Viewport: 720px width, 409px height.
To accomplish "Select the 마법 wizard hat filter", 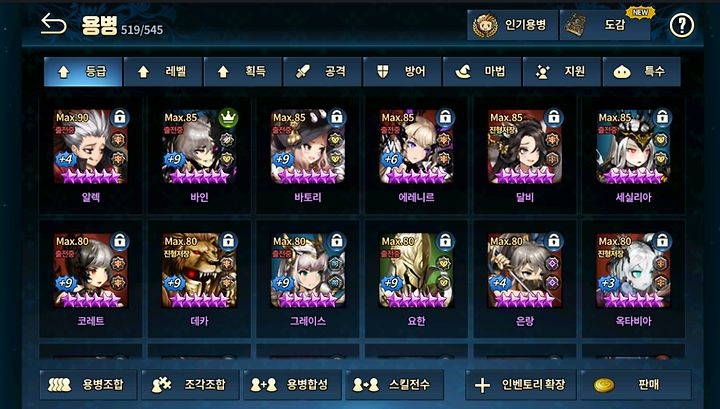I will point(482,72).
